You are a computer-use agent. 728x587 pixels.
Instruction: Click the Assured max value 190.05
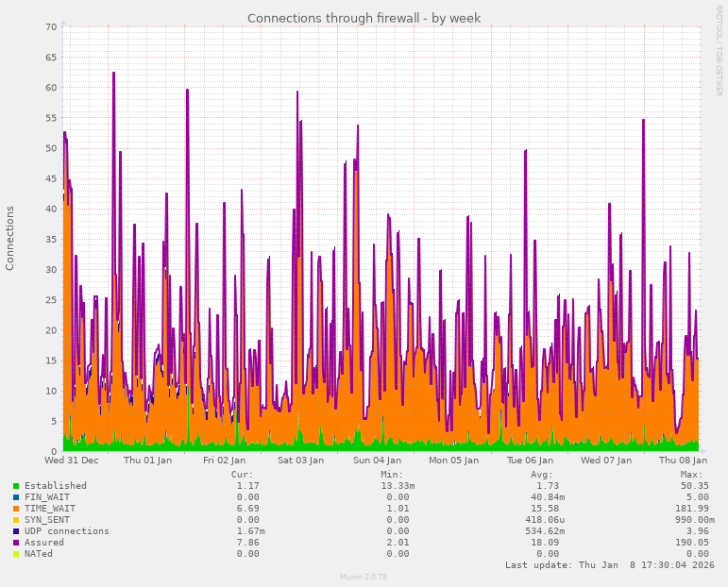tap(692, 543)
